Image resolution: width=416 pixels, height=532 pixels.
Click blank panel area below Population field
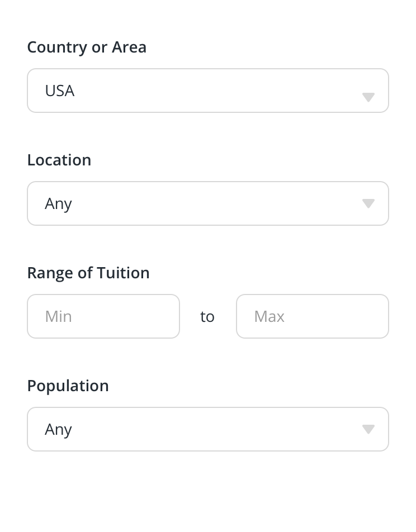(207, 491)
